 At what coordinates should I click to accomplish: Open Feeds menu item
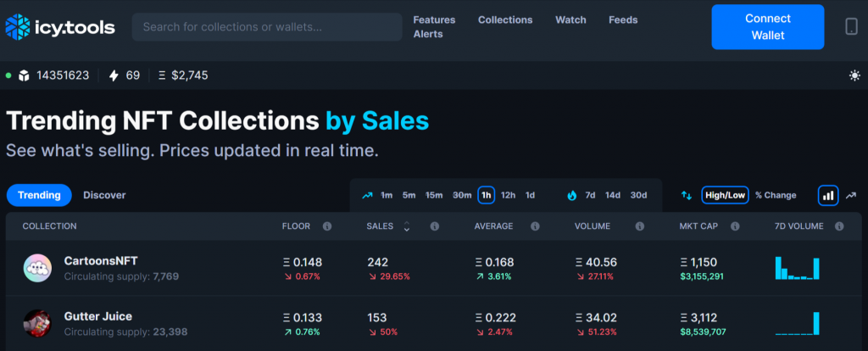click(623, 20)
